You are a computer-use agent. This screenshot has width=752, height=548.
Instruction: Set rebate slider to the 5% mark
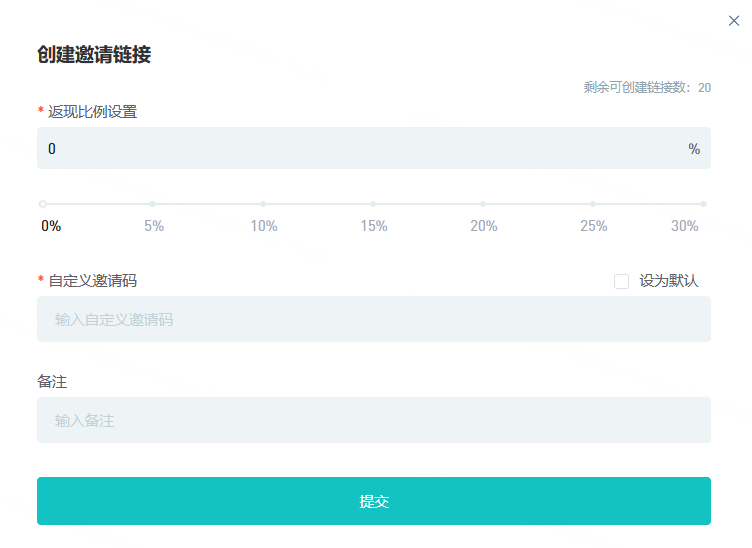tap(153, 204)
